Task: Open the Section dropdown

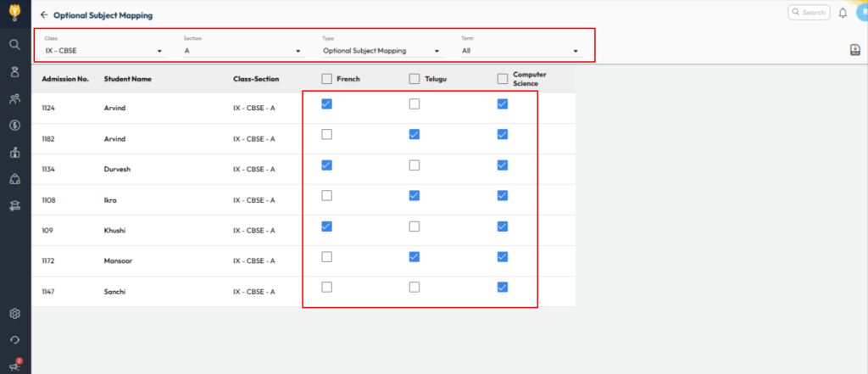Action: (x=242, y=51)
